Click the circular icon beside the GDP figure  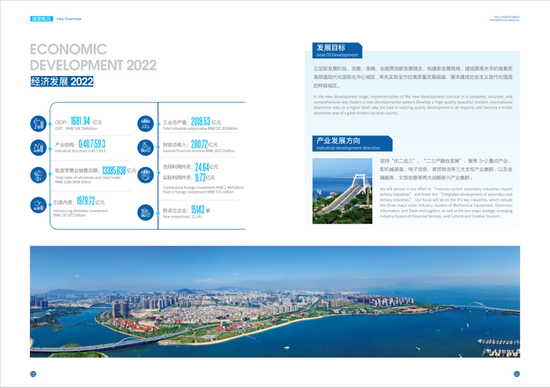pyautogui.click(x=38, y=123)
